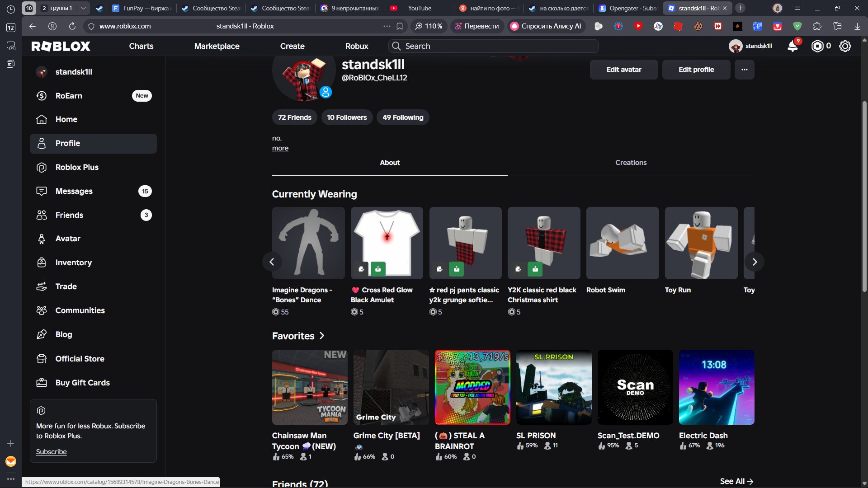Open RoEarn in the sidebar

click(x=93, y=96)
